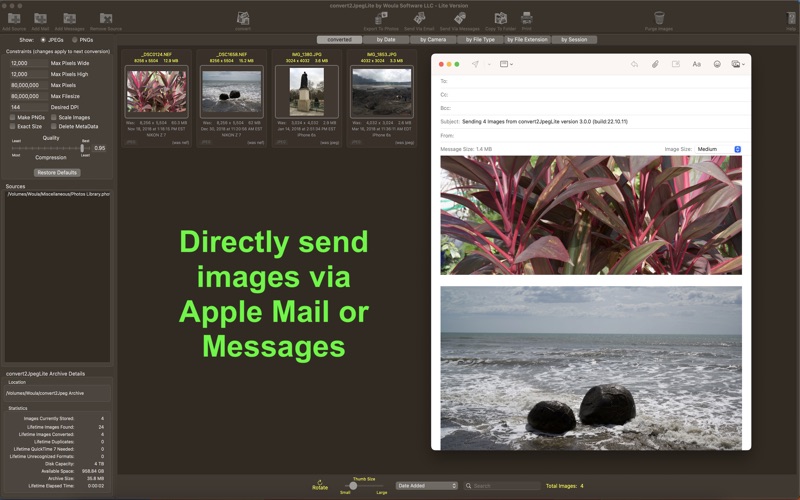Open Help from the toolbar
This screenshot has height=500, width=800.
click(791, 18)
